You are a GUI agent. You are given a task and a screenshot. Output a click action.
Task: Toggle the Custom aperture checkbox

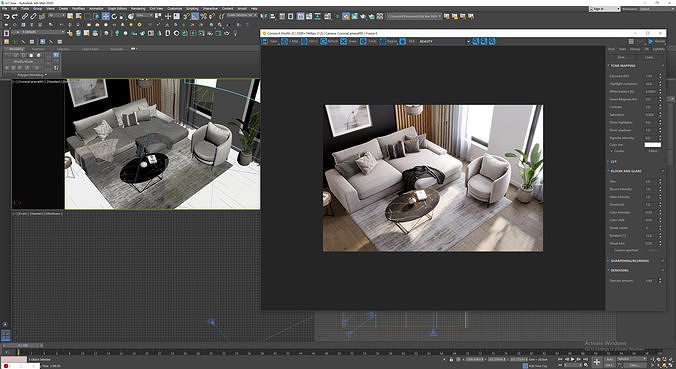(x=611, y=250)
